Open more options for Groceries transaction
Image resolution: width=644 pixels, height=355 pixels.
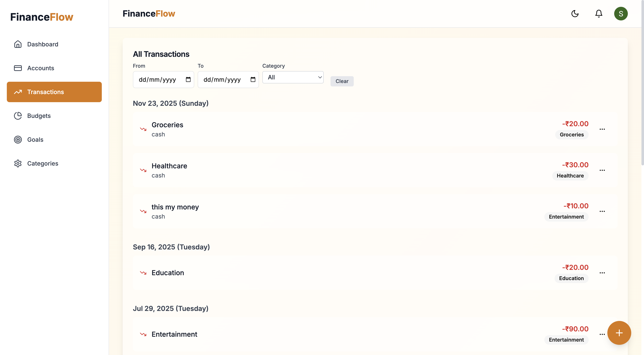(x=602, y=129)
